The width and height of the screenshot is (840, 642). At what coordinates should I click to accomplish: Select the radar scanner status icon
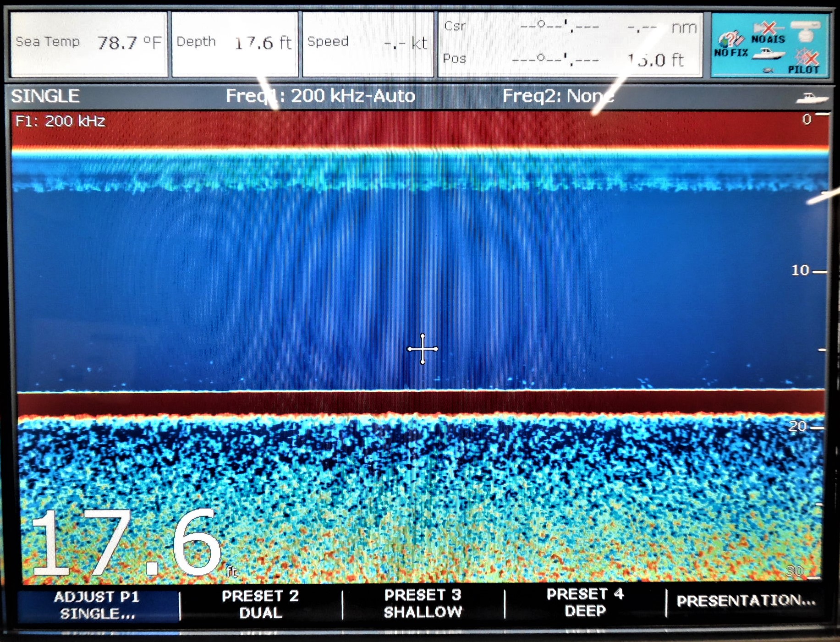click(805, 31)
